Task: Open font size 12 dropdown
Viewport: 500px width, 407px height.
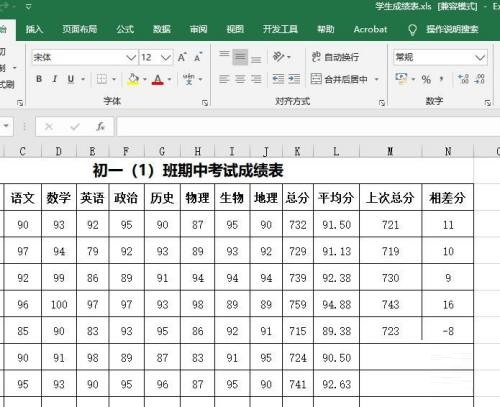Action: tap(166, 57)
